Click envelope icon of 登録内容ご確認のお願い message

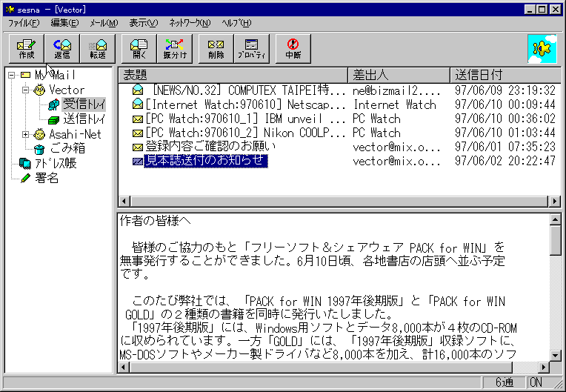pos(138,147)
